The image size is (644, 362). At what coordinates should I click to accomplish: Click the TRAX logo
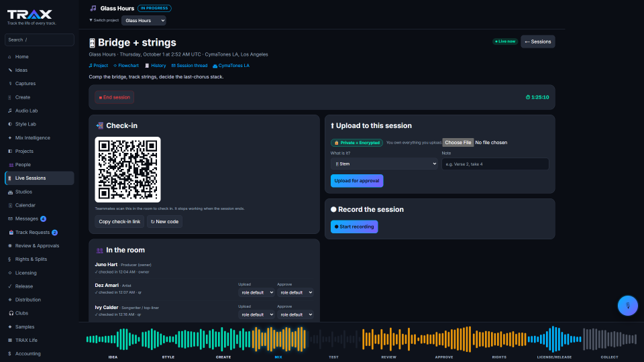[x=30, y=15]
